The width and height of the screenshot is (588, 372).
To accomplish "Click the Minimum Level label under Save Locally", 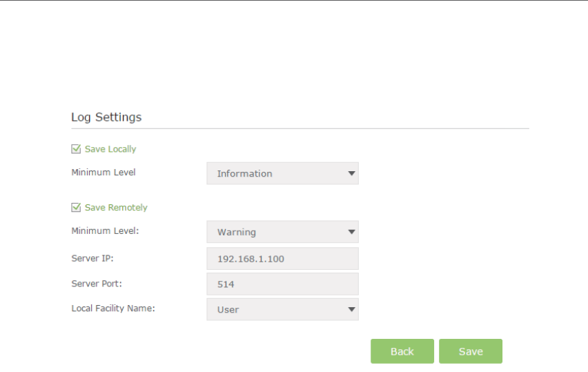I will [104, 172].
